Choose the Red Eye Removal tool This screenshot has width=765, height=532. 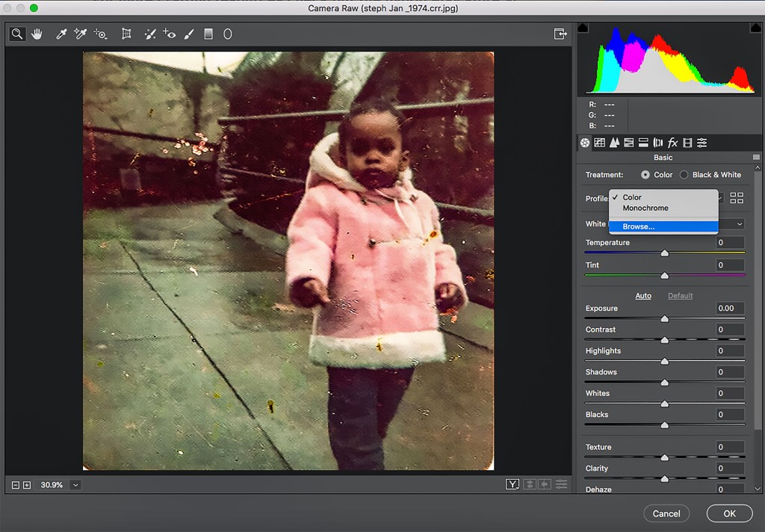click(170, 34)
